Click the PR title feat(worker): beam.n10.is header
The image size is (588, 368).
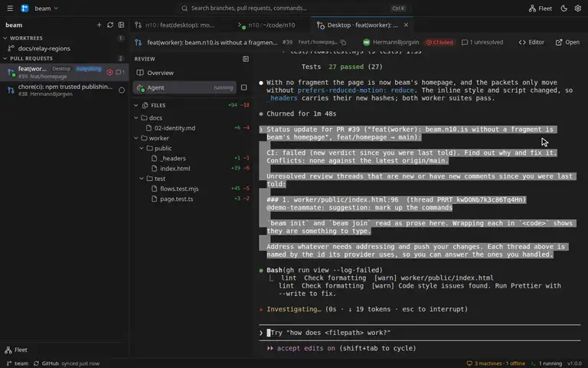click(x=212, y=42)
